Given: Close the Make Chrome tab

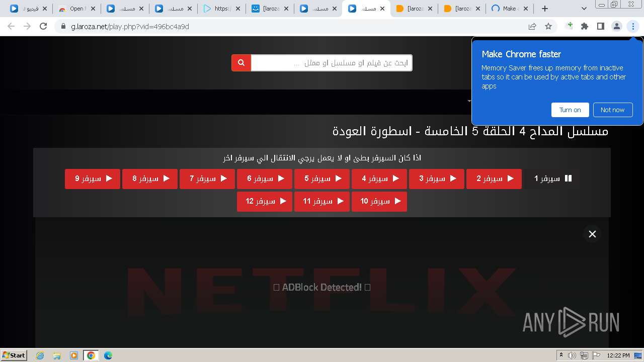Looking at the screenshot, I should (x=526, y=9).
